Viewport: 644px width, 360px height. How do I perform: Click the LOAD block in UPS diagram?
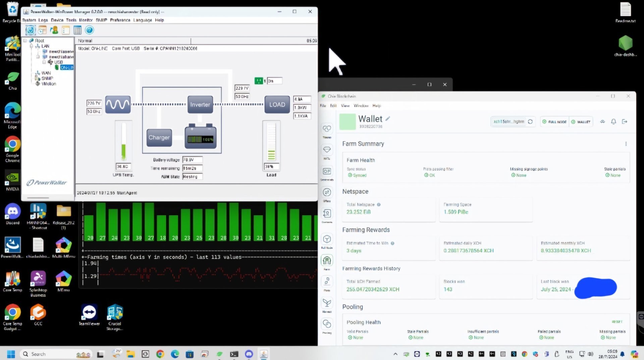277,104
